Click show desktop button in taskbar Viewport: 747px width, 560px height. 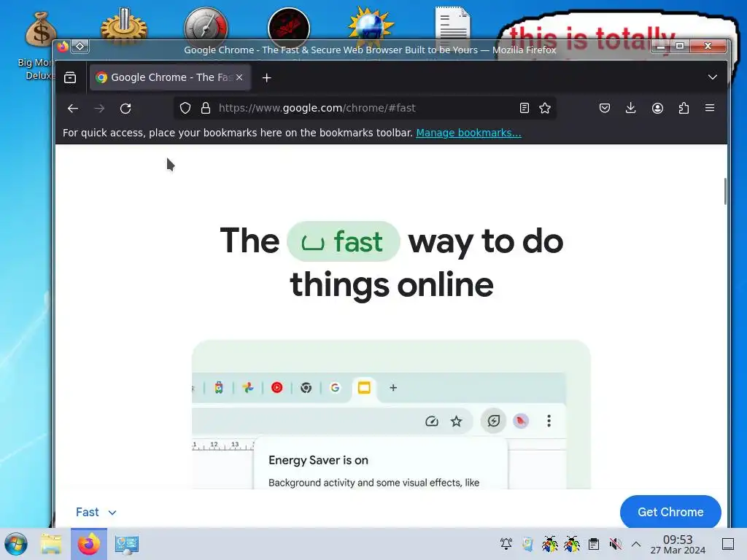pyautogui.click(x=728, y=544)
